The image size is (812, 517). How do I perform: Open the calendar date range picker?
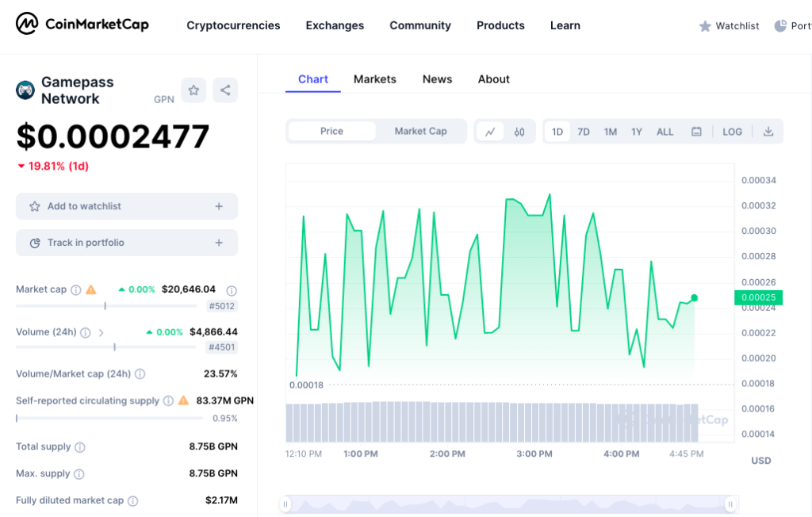pyautogui.click(x=696, y=132)
